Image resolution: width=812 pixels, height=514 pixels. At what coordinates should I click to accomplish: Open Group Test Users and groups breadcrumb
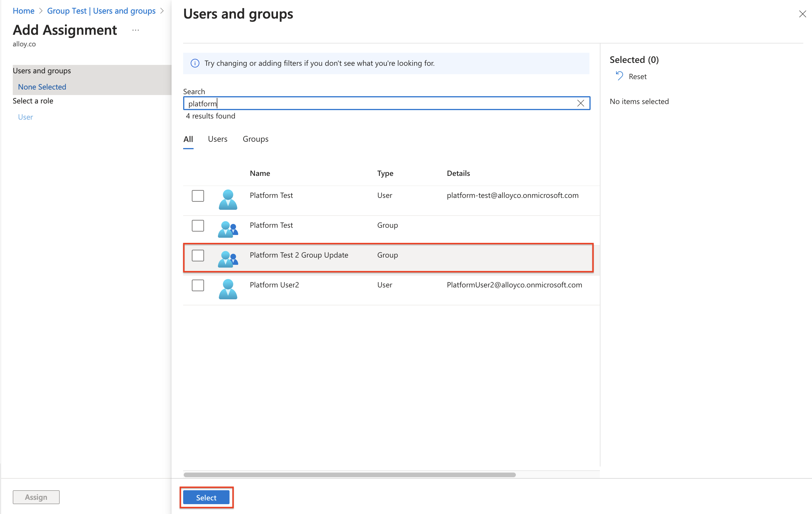[101, 11]
